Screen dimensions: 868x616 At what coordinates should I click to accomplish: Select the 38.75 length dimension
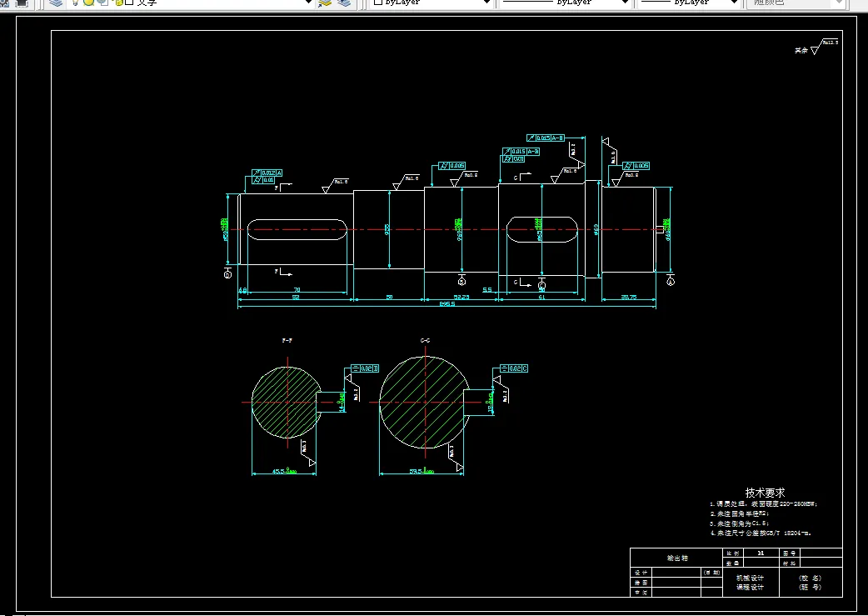(628, 298)
